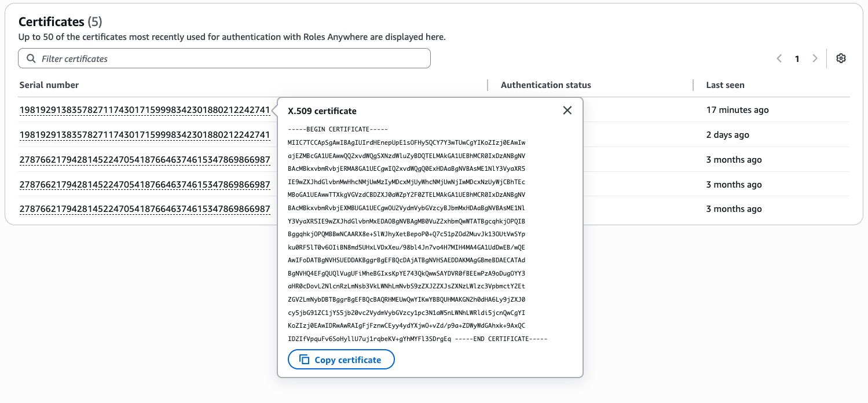Open serial number seen 2 days ago
The height and width of the screenshot is (403, 868).
click(145, 135)
